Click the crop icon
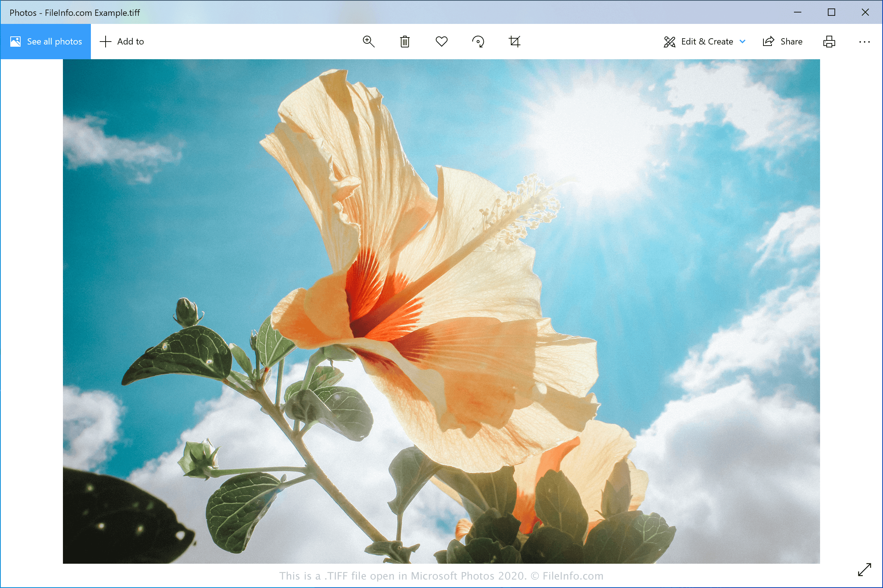Viewport: 883px width, 588px height. coord(514,41)
